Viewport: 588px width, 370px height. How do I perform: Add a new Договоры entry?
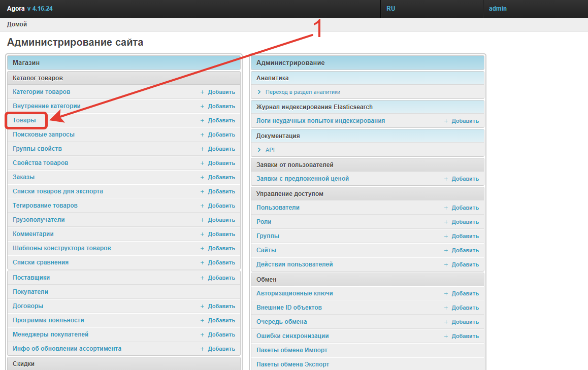[221, 307]
